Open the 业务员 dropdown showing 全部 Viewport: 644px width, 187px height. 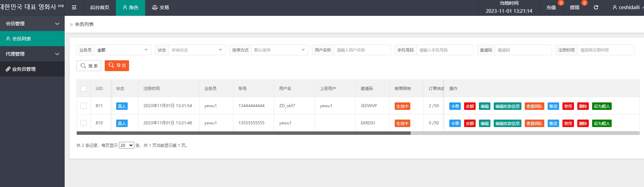[123, 50]
